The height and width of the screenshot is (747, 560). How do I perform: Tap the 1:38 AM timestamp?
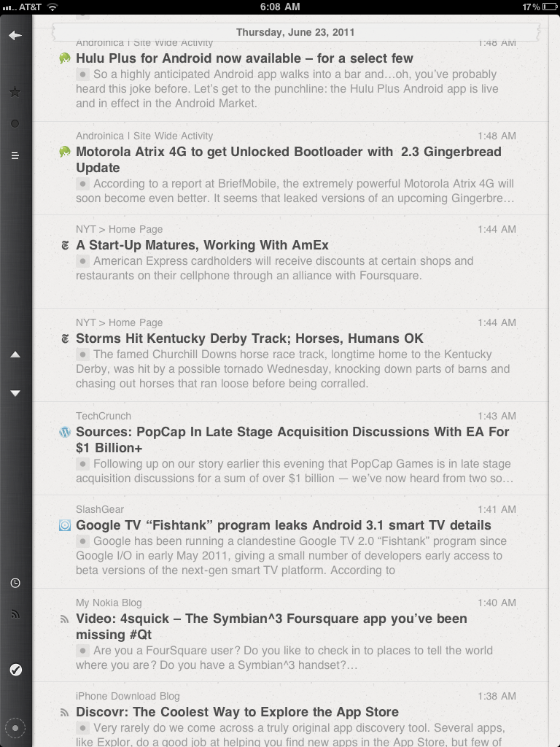(x=497, y=696)
